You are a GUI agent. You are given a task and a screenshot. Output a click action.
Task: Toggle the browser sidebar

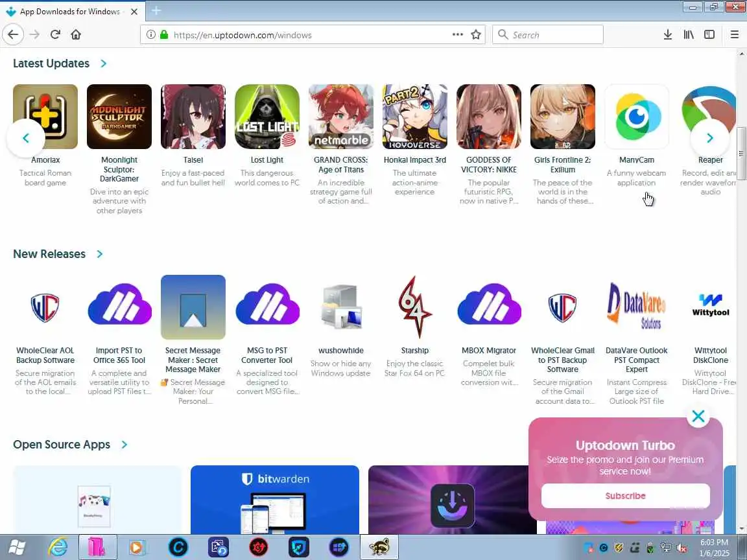pos(709,34)
